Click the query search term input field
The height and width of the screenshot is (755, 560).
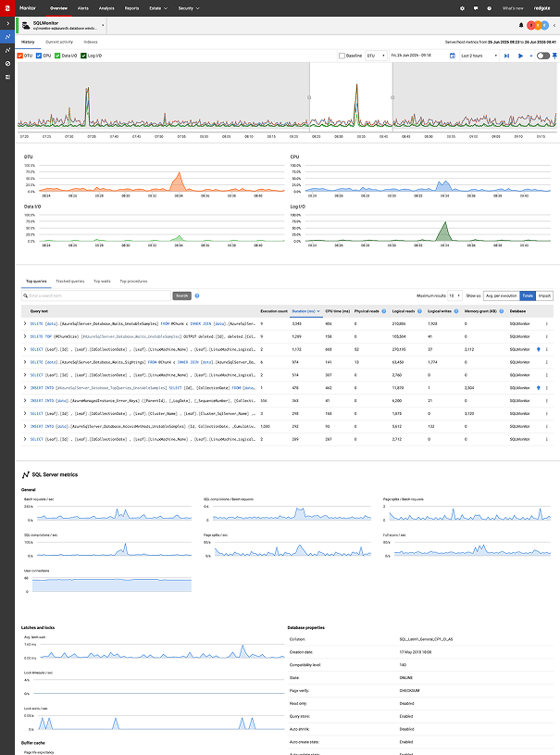[95, 296]
